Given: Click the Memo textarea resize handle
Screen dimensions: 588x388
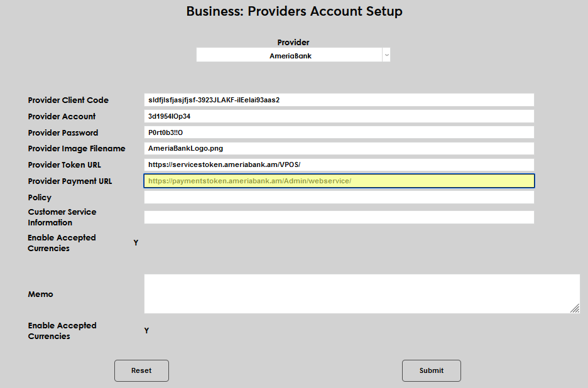Looking at the screenshot, I should tap(575, 308).
